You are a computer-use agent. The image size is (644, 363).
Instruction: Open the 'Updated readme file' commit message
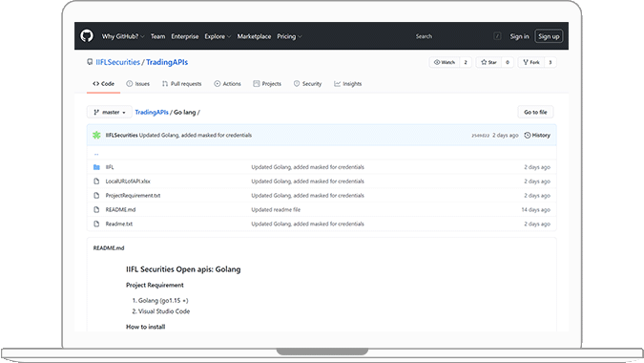point(276,209)
